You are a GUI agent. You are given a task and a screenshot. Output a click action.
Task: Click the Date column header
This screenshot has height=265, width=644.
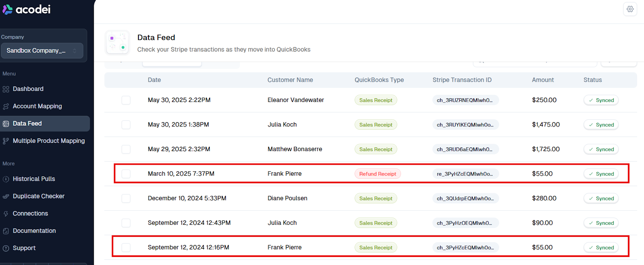(x=154, y=80)
